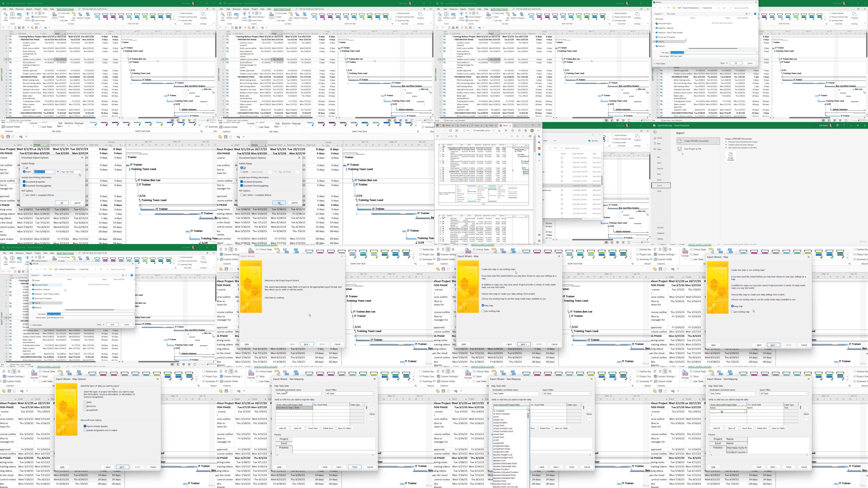Click File name field in Browse dialog
This screenshot has width=868, height=488.
714,53
